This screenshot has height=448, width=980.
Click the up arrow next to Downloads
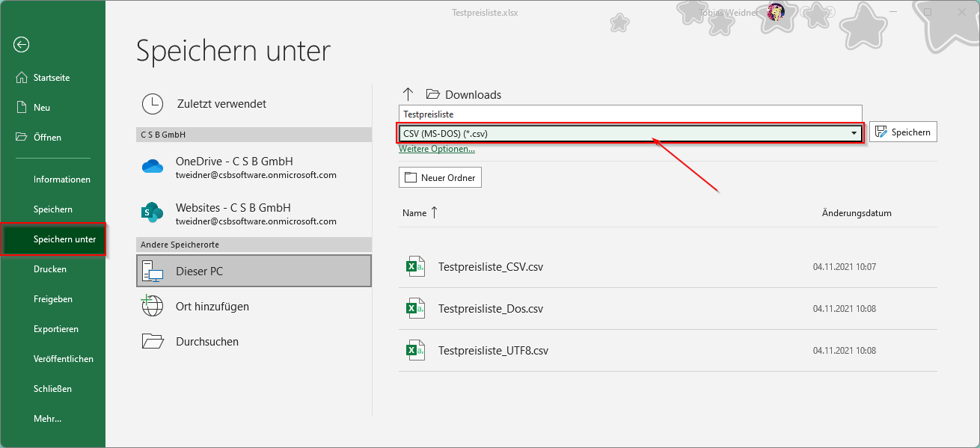click(x=408, y=94)
